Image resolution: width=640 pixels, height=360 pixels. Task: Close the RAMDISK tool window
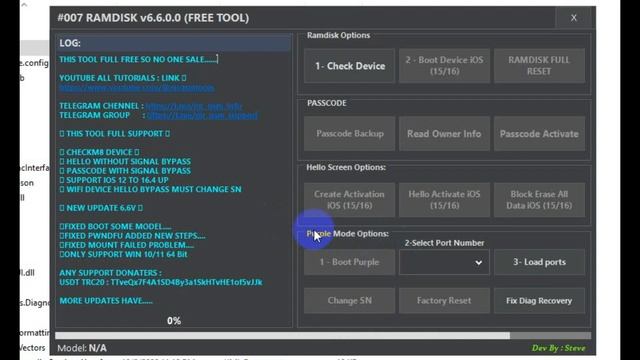click(x=573, y=18)
